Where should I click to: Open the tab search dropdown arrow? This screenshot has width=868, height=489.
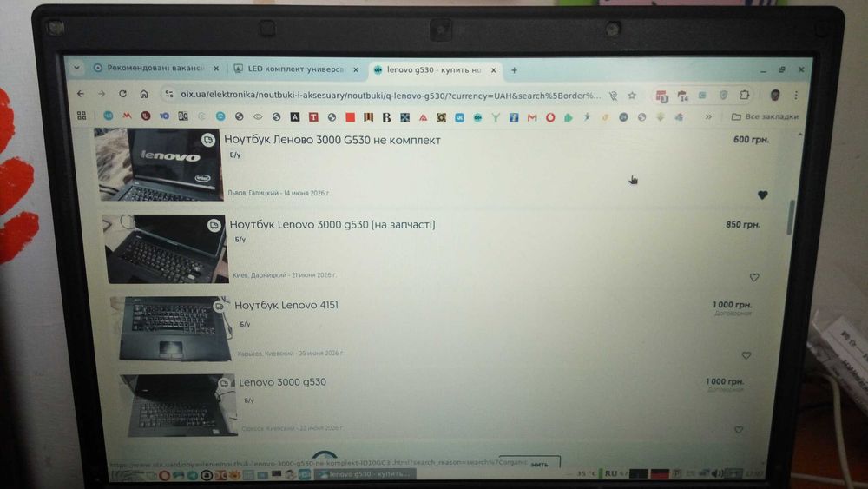[76, 68]
